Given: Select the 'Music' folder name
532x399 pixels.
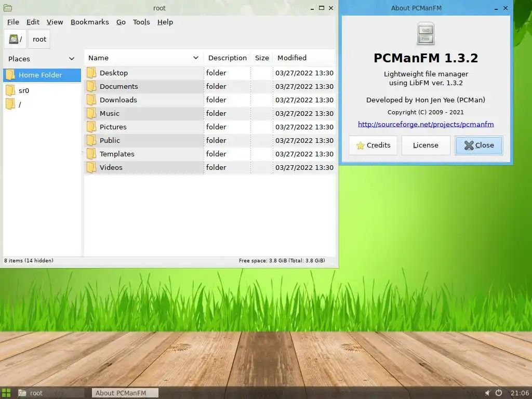Looking at the screenshot, I should click(110, 114).
